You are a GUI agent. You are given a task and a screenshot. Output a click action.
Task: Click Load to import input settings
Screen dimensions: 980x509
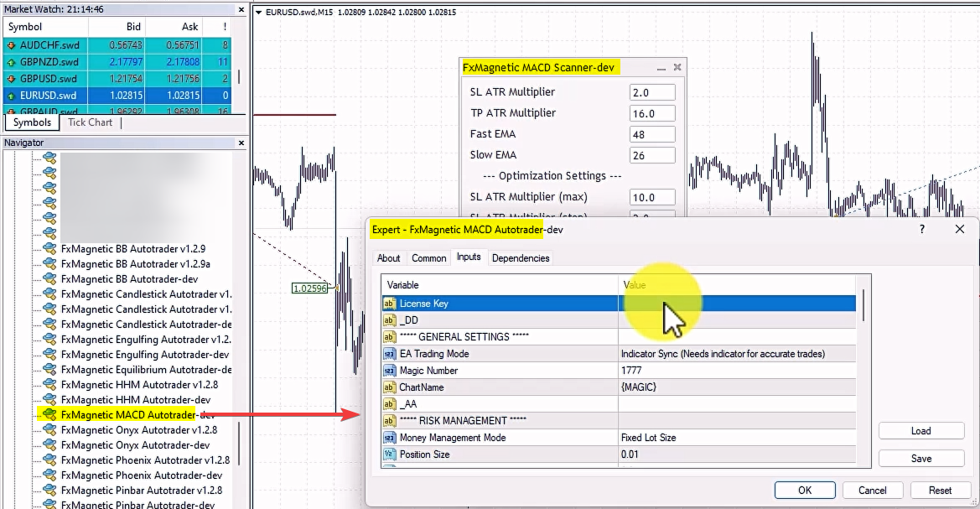click(921, 431)
